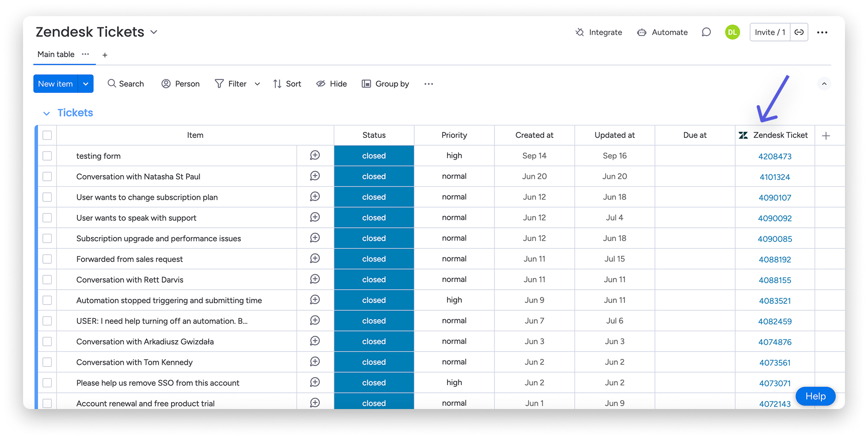This screenshot has height=439, width=868.
Task: Open Main table view options dots
Action: (x=85, y=54)
